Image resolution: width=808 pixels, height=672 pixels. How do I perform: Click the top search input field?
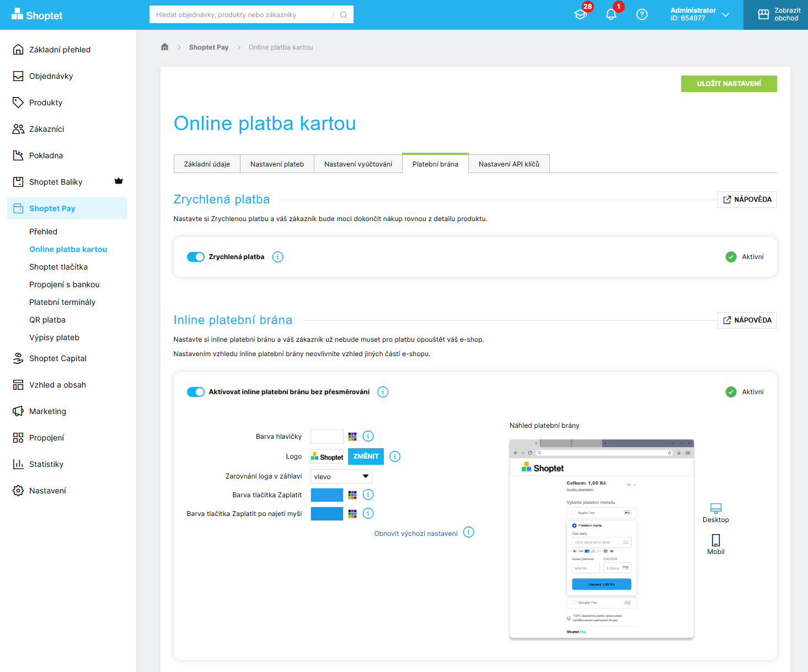pyautogui.click(x=243, y=15)
